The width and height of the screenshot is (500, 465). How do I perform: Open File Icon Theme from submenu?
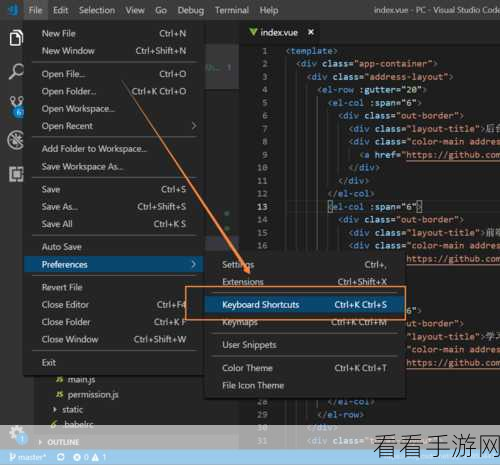(x=305, y=386)
